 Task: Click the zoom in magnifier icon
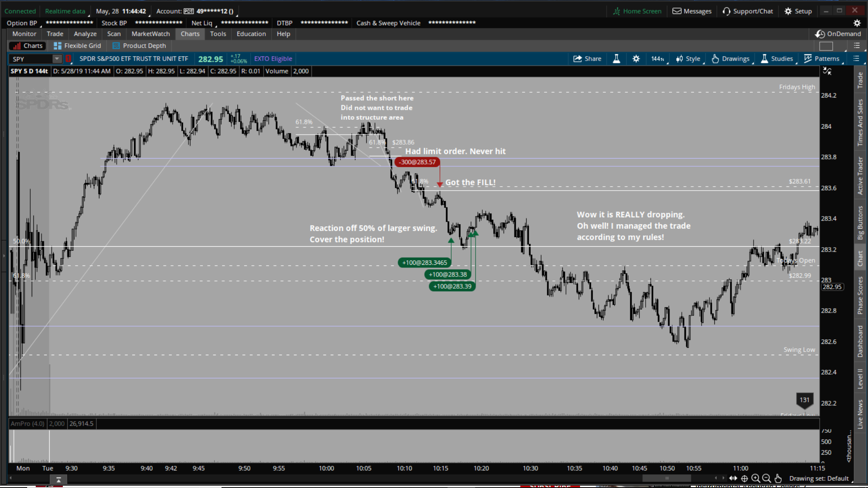[x=755, y=478]
